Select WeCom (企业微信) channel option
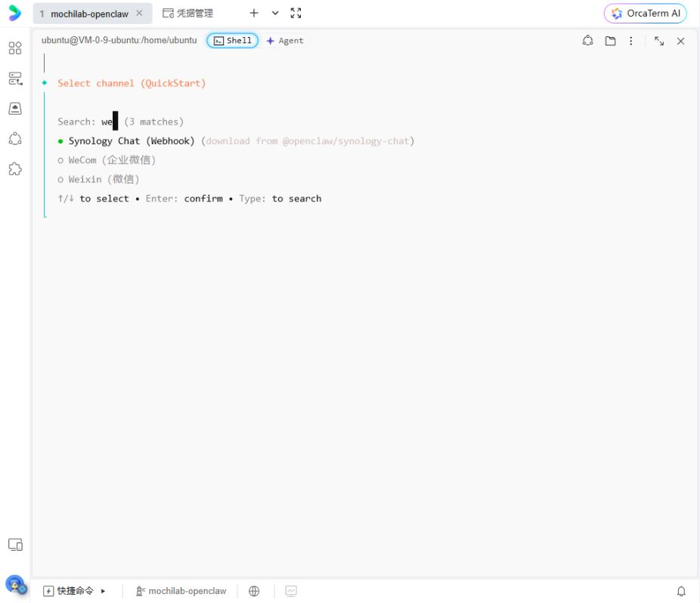Image resolution: width=700 pixels, height=603 pixels. (107, 160)
